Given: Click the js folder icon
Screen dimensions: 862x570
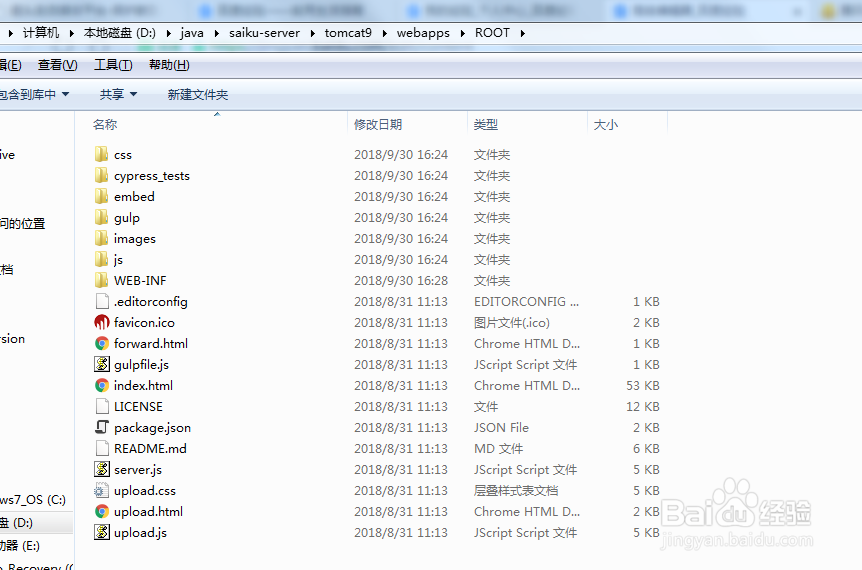Looking at the screenshot, I should 101,259.
